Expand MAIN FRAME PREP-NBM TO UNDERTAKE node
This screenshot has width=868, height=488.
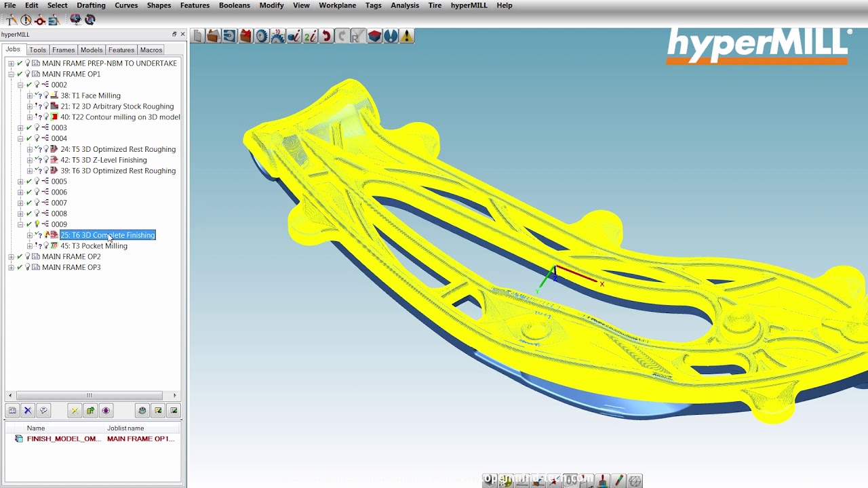point(11,63)
